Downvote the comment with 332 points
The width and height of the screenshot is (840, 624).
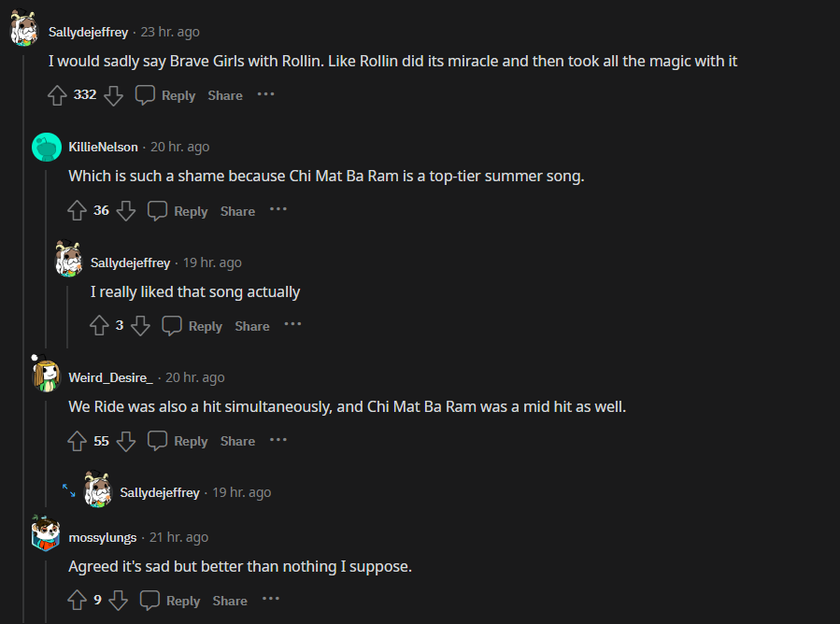pos(113,95)
